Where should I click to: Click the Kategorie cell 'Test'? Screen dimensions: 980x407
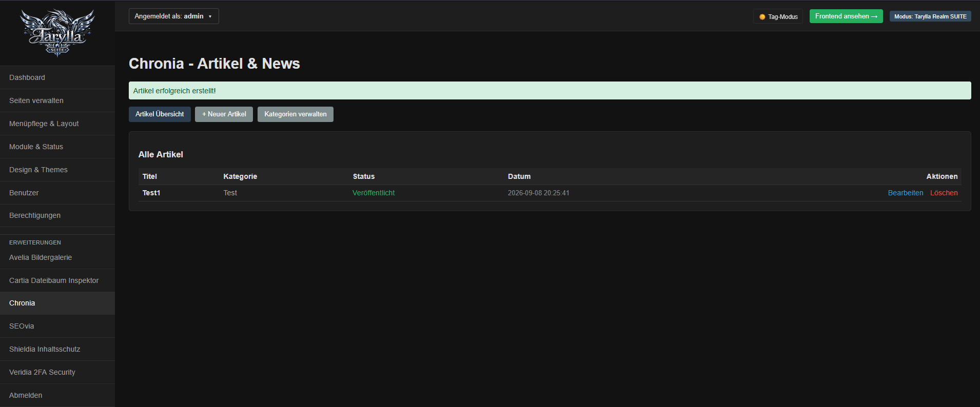(230, 193)
